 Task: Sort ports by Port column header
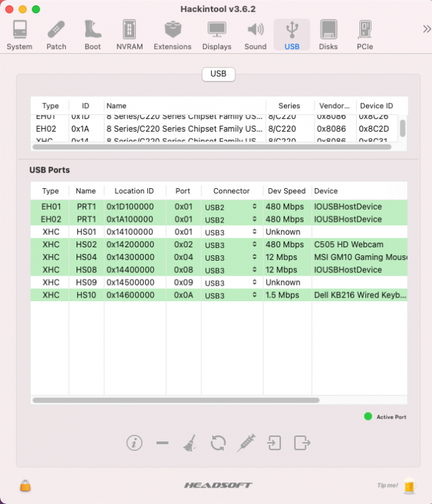[x=183, y=191]
